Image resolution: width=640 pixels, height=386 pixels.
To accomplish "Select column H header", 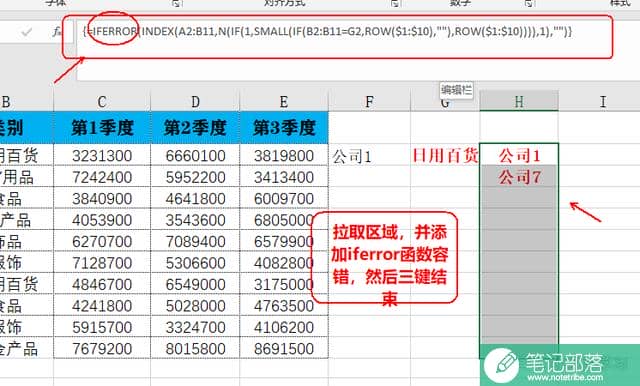I will point(519,101).
